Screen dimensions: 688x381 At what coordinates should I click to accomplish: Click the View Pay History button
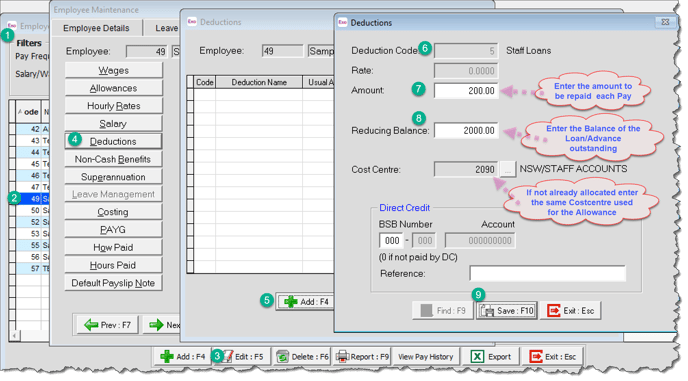[426, 357]
